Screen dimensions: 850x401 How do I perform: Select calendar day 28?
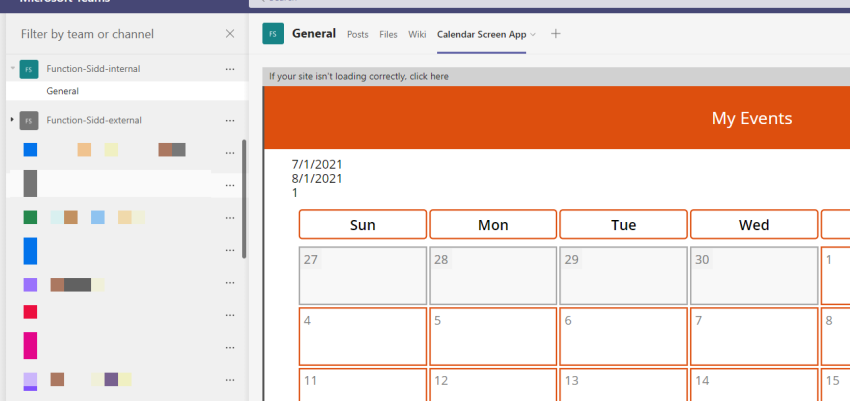tap(493, 276)
